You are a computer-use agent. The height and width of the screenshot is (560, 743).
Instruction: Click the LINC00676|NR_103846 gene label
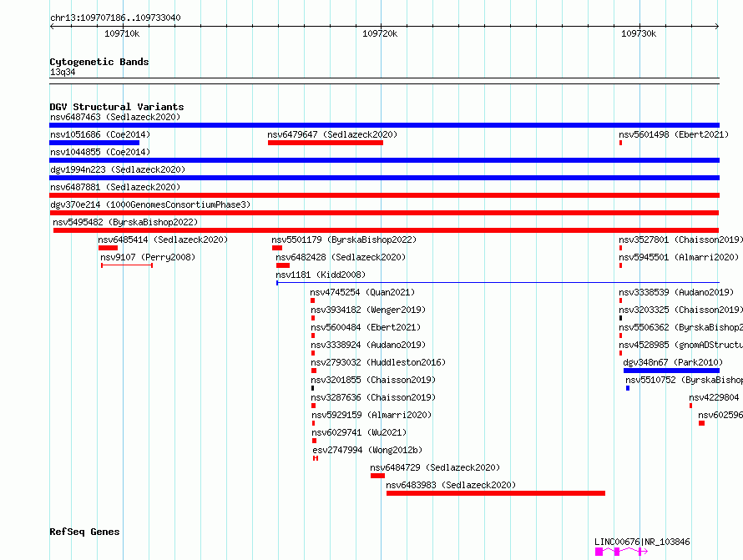642,542
